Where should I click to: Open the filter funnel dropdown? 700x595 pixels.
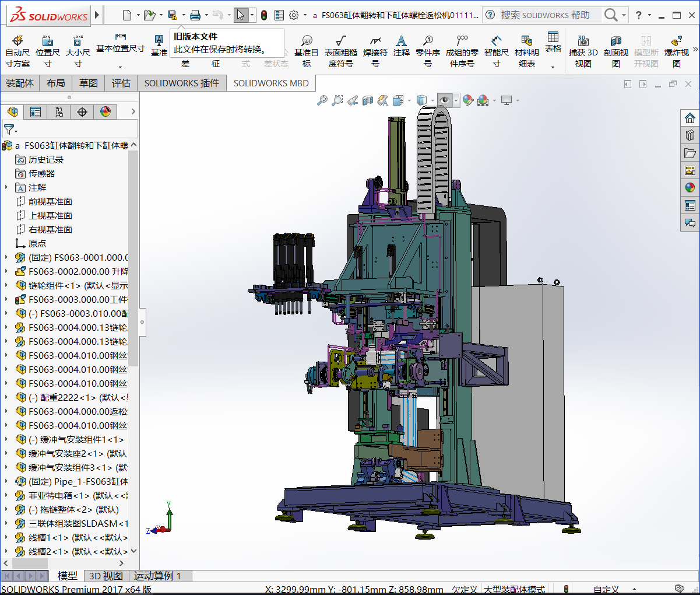click(10, 129)
